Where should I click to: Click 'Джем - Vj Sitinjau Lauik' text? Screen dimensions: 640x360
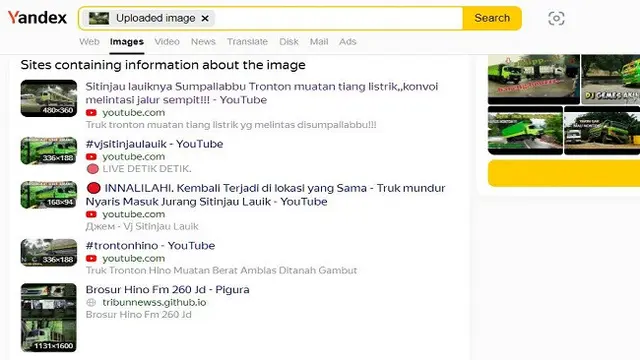[142, 226]
